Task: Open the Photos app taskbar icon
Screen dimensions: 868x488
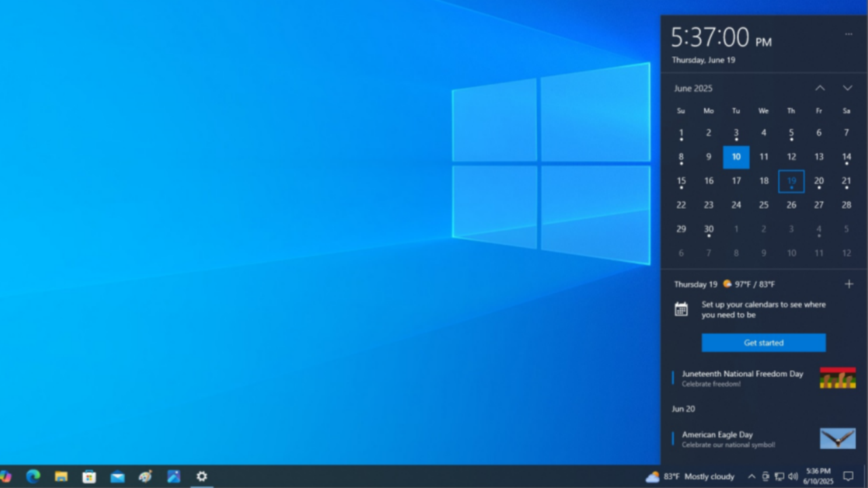Action: tap(174, 476)
